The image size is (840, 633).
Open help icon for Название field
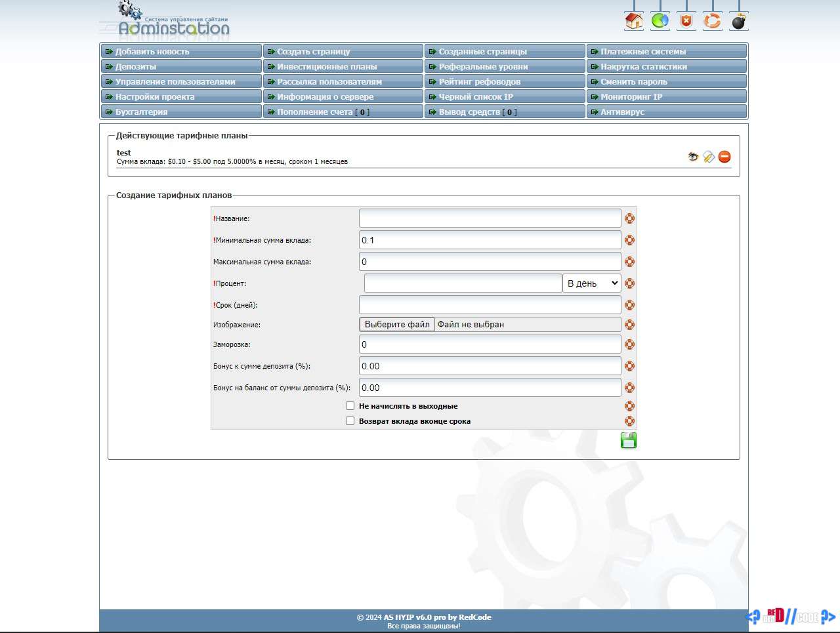(629, 218)
